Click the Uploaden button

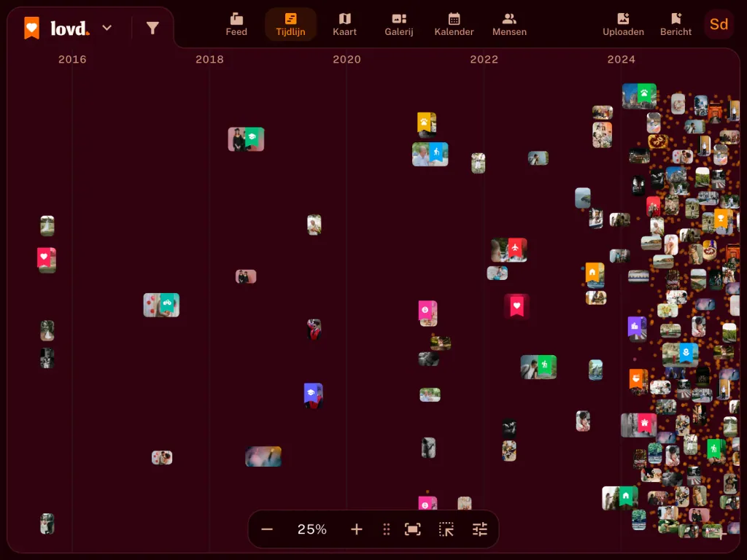coord(623,25)
